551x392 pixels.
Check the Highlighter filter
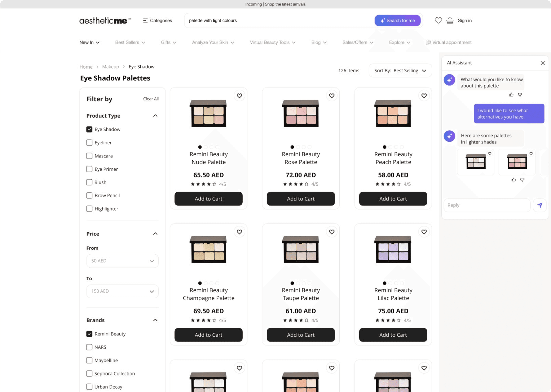[89, 209]
